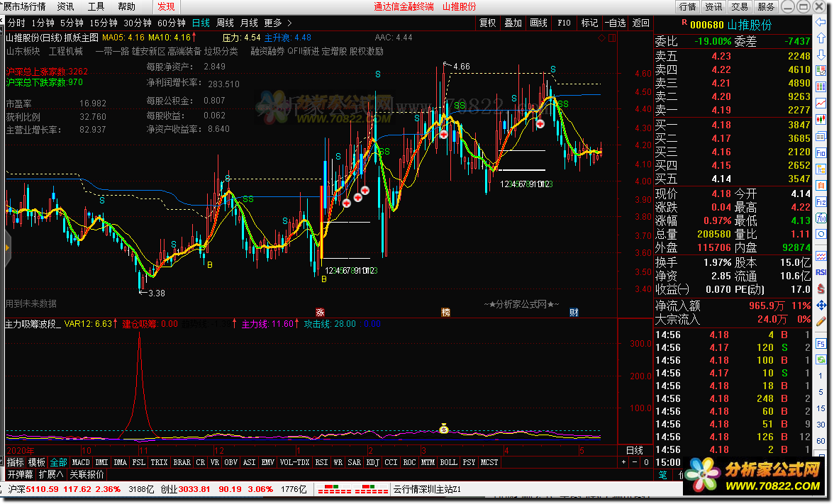
Task: Open the f(x) formula icon
Action: click(821, 218)
